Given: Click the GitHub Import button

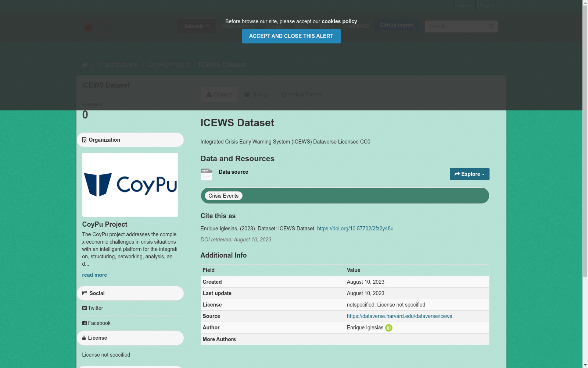Looking at the screenshot, I should [x=397, y=25].
